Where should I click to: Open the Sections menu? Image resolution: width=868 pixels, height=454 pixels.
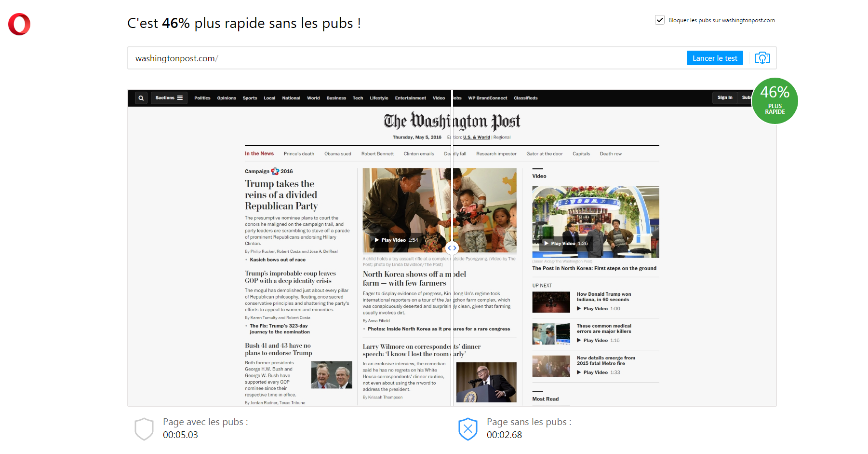click(169, 98)
